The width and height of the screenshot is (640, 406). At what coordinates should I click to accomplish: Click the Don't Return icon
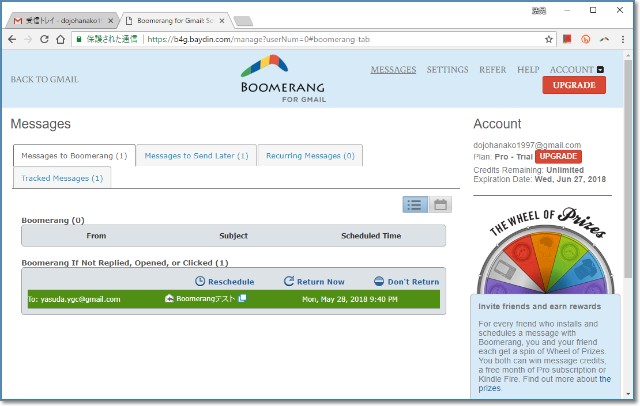point(379,282)
